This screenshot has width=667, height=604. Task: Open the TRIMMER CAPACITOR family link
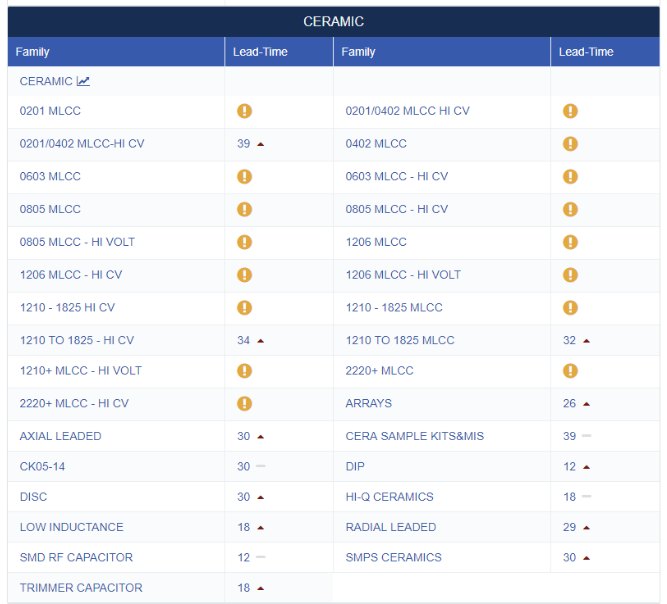point(81,588)
